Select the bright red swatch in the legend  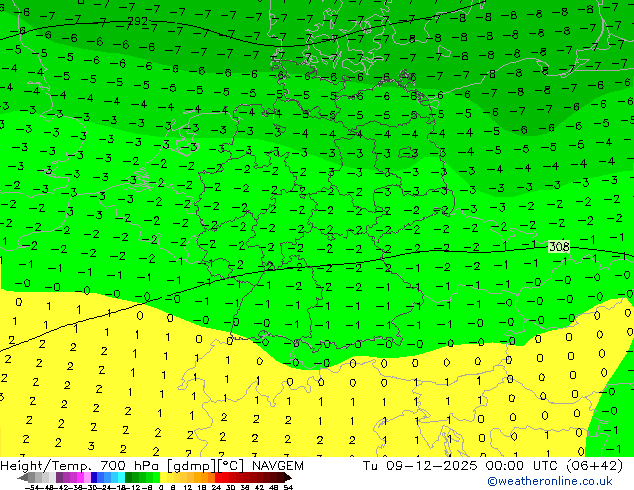coord(218,477)
